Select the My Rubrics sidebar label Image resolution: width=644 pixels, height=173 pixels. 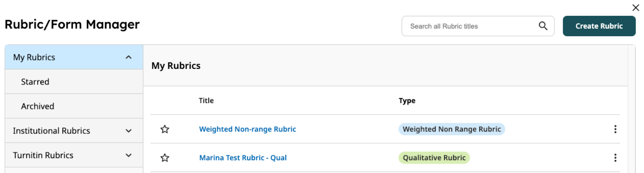(x=34, y=57)
